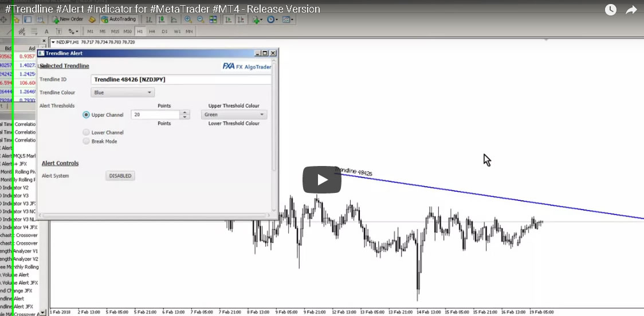Switch to W1 timeframe
The width and height of the screenshot is (644, 316).
click(x=177, y=31)
